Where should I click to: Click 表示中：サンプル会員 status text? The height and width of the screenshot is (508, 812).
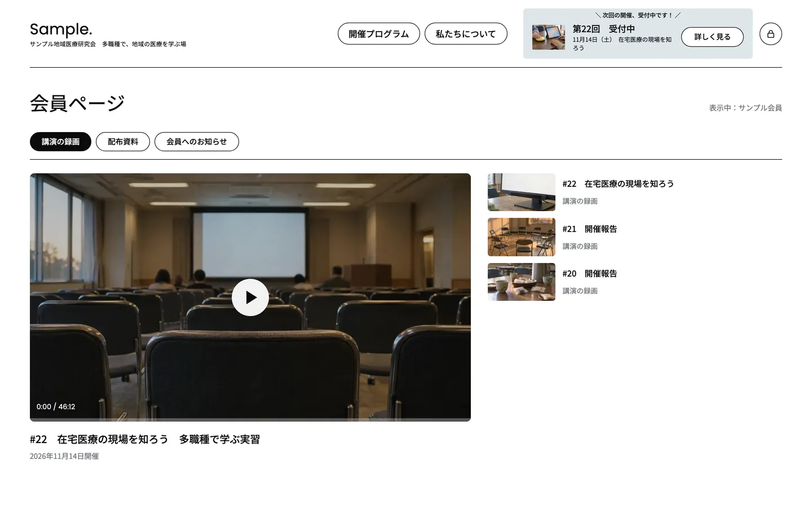[x=745, y=108]
